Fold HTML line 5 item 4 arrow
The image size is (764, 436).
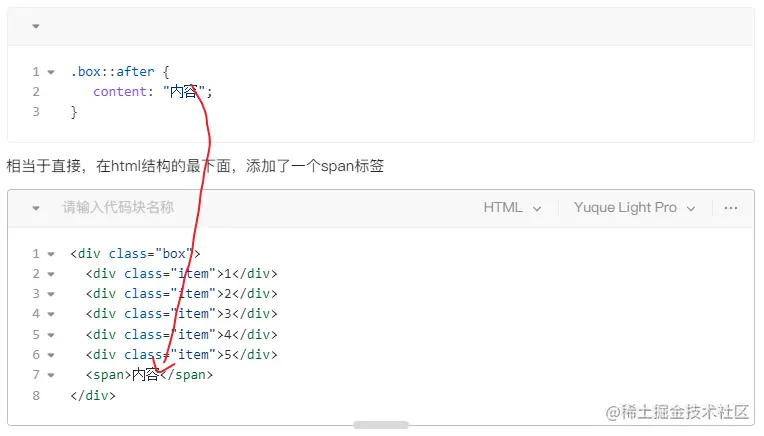click(x=51, y=335)
